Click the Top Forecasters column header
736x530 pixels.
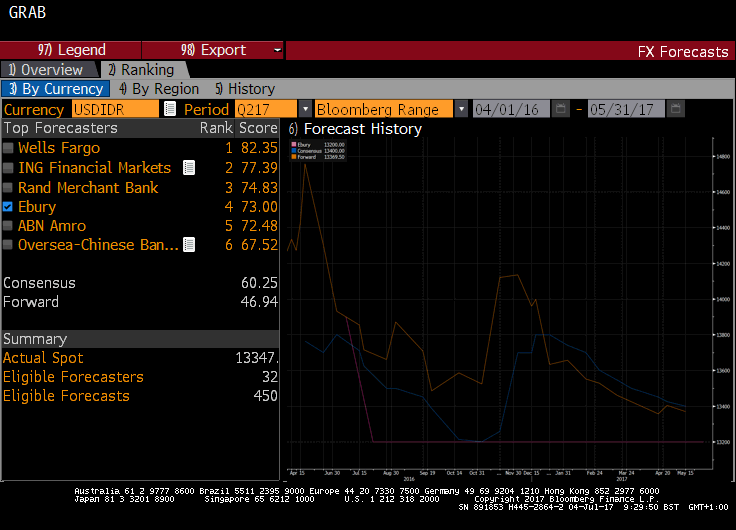60,128
